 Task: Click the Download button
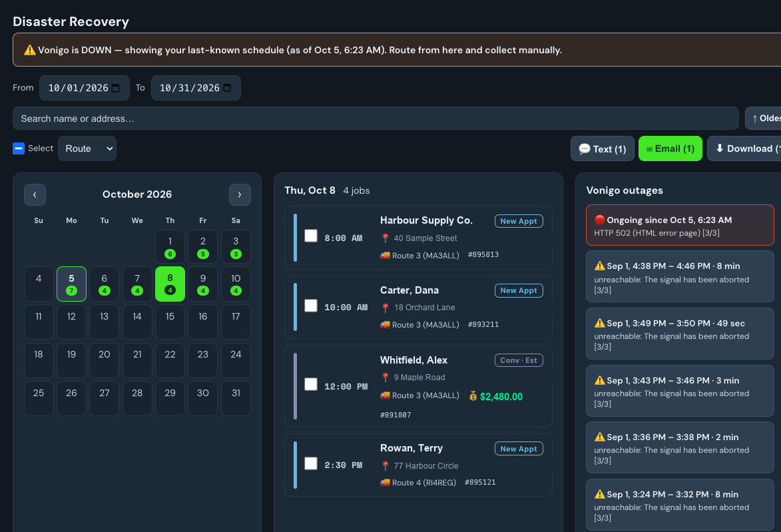pos(744,148)
